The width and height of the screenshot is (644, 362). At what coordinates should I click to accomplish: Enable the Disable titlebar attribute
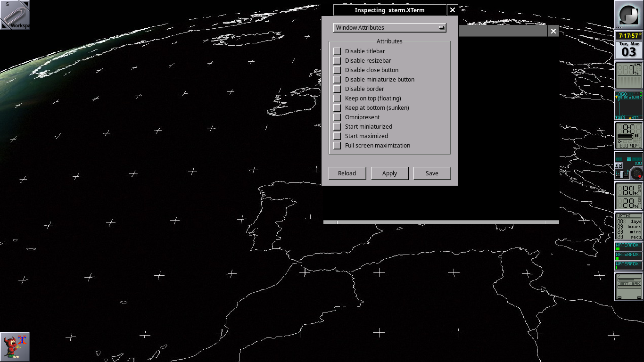pos(337,51)
